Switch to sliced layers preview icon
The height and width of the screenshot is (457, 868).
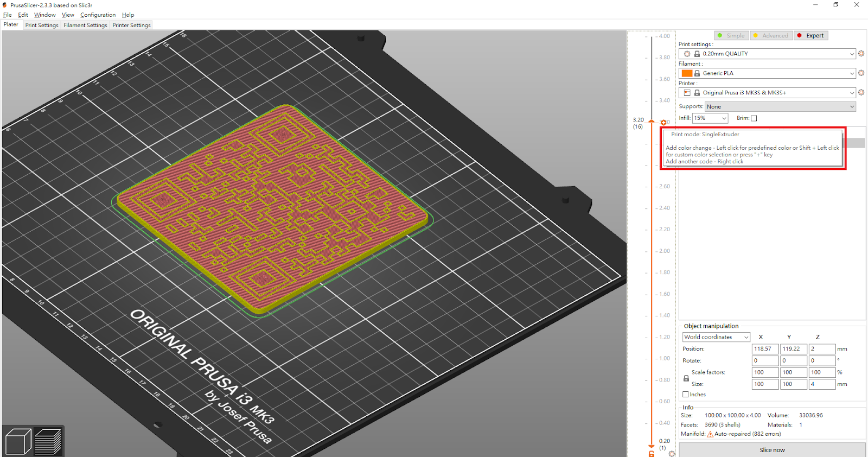tap(48, 441)
